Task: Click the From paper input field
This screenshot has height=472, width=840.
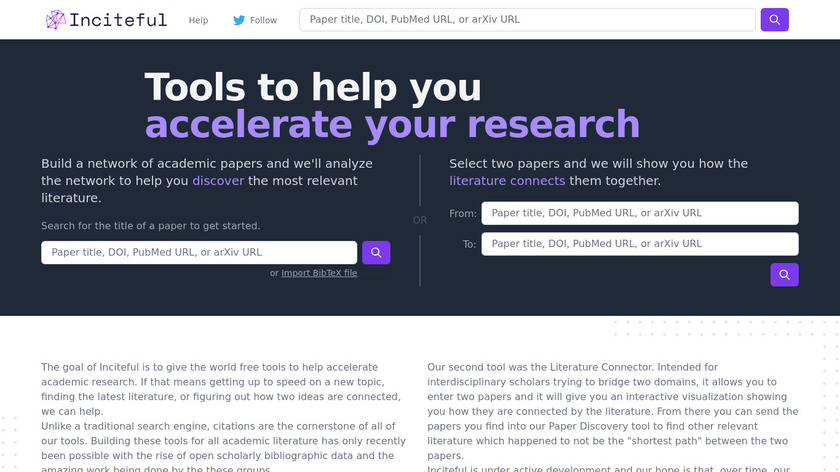Action: 639,213
